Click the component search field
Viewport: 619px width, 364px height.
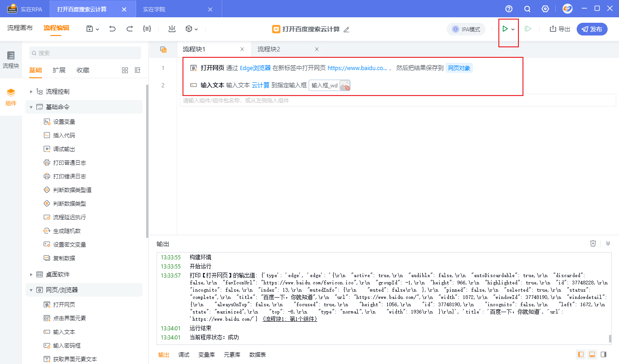point(85,53)
